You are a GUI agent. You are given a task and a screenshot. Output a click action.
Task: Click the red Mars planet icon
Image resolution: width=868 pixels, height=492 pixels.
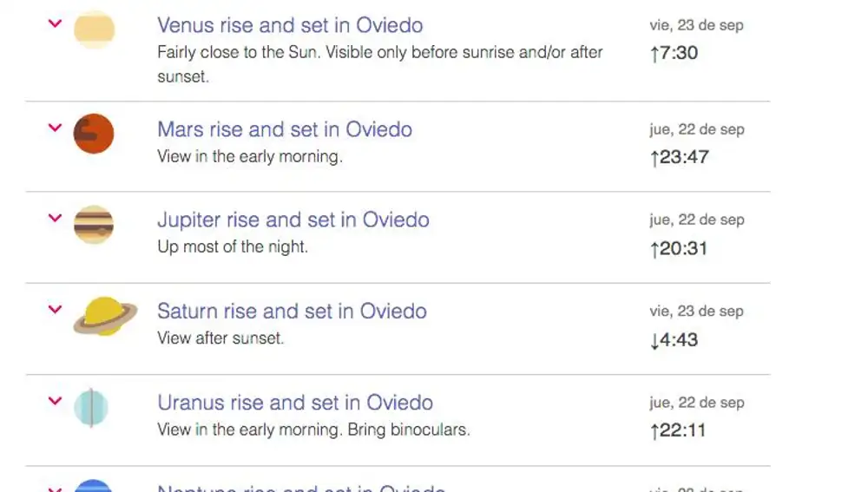(94, 134)
